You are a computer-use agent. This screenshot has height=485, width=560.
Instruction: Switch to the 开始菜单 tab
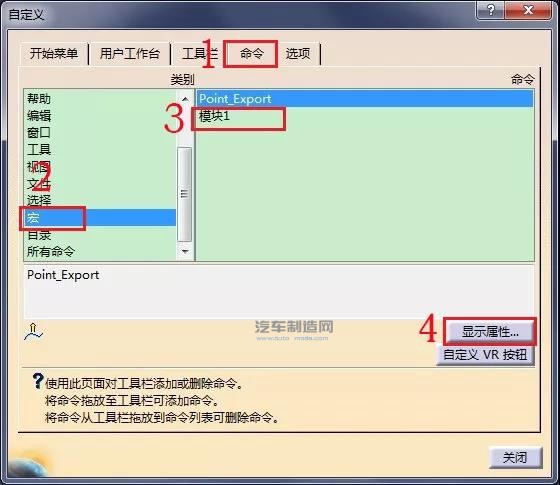pyautogui.click(x=54, y=54)
